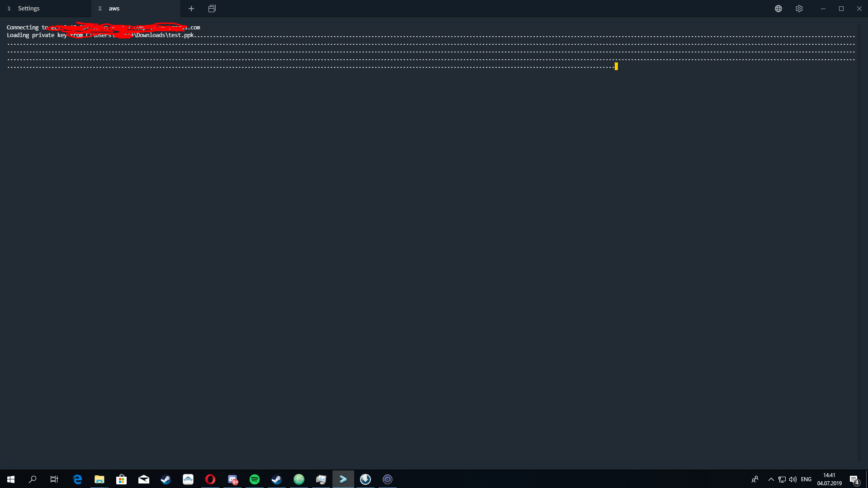The height and width of the screenshot is (488, 868).
Task: Click the ENG language indicator in system tray
Action: (x=806, y=479)
